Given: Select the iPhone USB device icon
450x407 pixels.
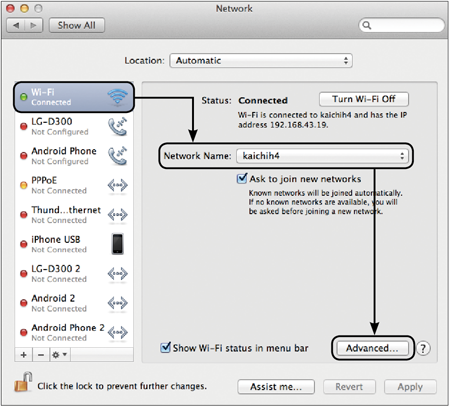Looking at the screenshot, I should pos(117,244).
